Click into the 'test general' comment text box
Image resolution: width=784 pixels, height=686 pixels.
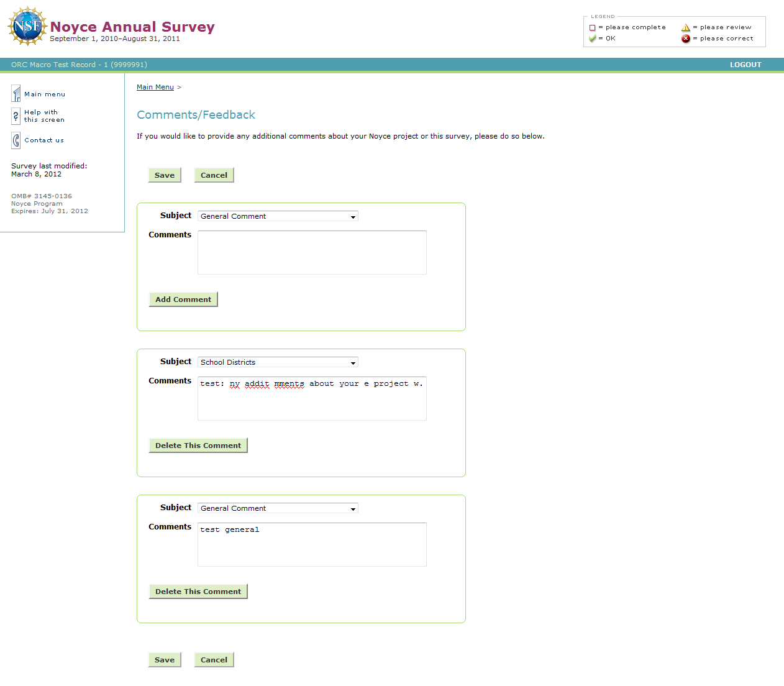point(312,544)
